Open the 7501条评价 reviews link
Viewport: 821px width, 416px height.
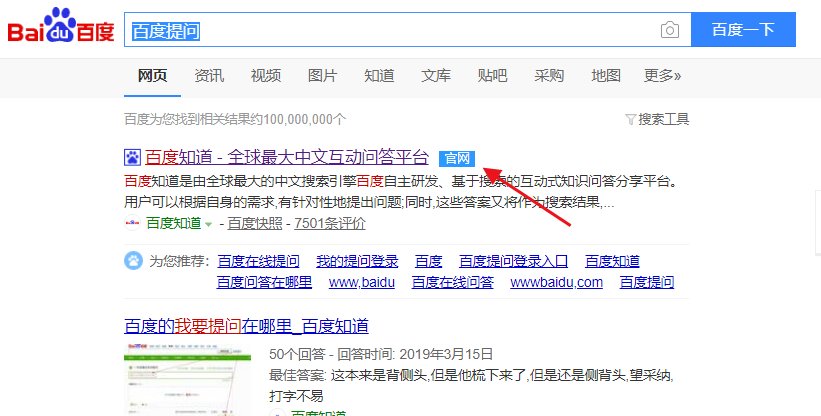click(330, 223)
